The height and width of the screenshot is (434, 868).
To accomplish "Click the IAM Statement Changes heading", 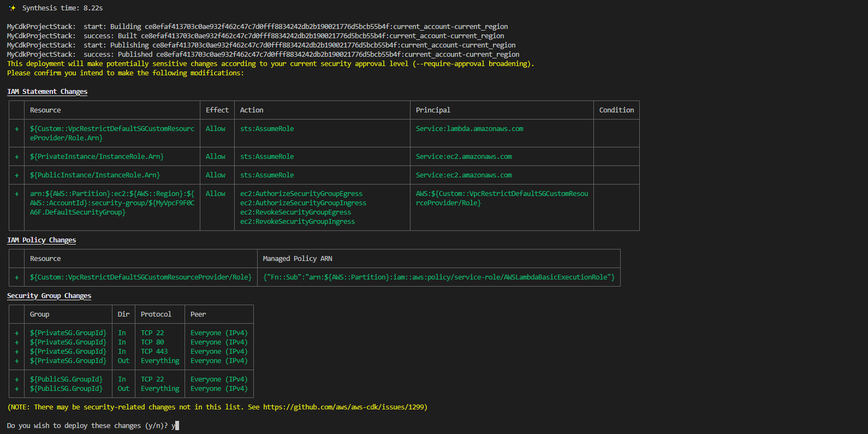I will click(x=47, y=92).
